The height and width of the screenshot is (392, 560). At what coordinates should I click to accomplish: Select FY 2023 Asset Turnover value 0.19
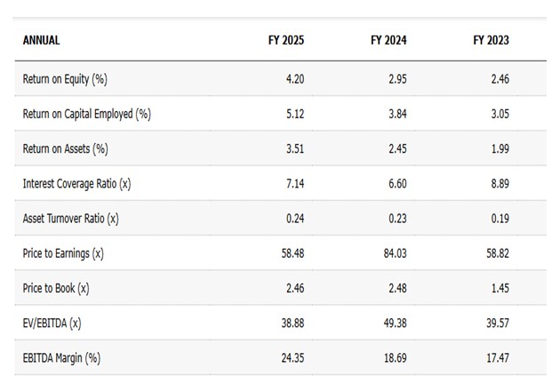[x=499, y=219]
